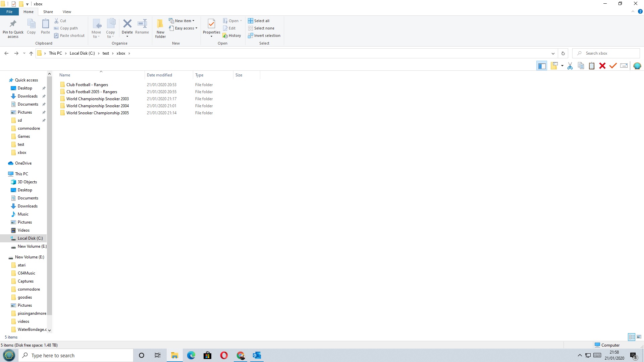Open the New item dropdown

(x=181, y=21)
